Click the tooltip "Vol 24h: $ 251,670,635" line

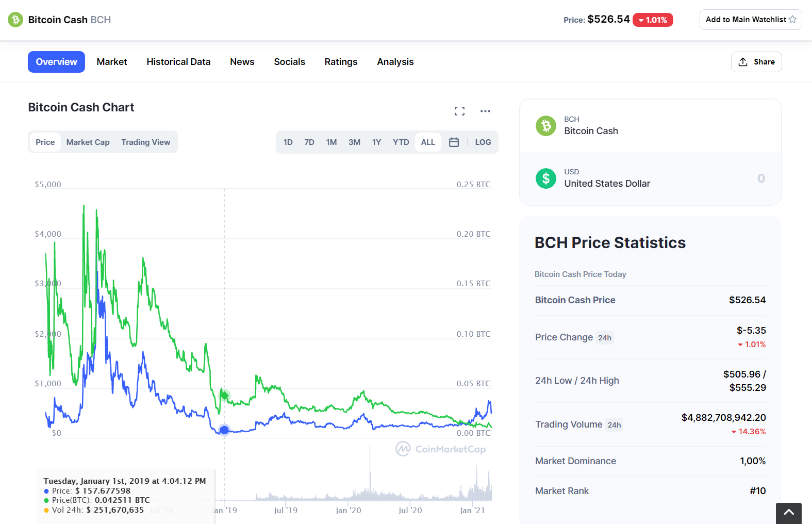tap(94, 510)
